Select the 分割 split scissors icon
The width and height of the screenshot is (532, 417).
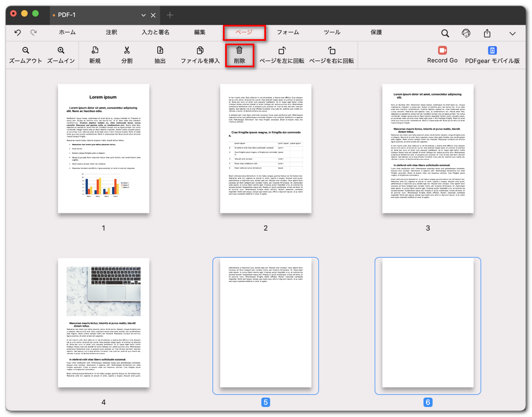pyautogui.click(x=127, y=51)
